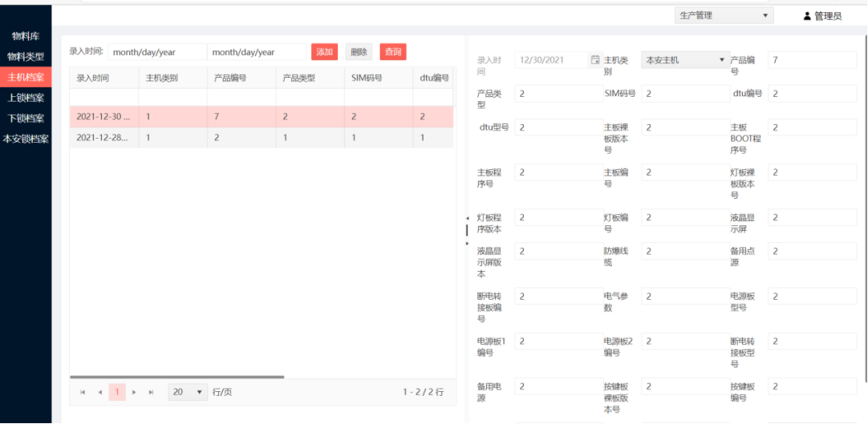Click the 灯板裸板版本号 input field
The height and width of the screenshot is (424, 868).
pyautogui.click(x=812, y=172)
